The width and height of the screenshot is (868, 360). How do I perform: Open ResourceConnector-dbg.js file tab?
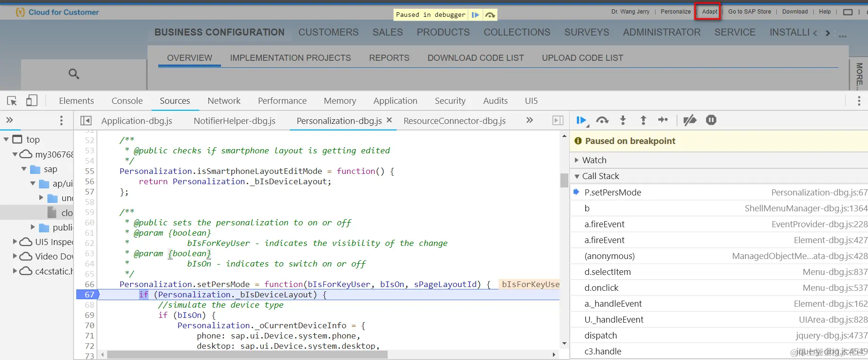click(x=455, y=121)
